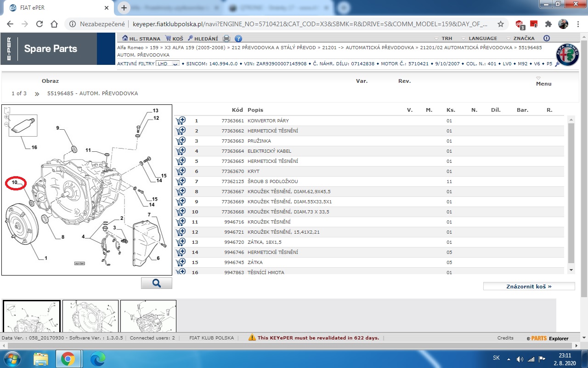Add part 77363668 to the cart
588x368 pixels.
tap(181, 212)
